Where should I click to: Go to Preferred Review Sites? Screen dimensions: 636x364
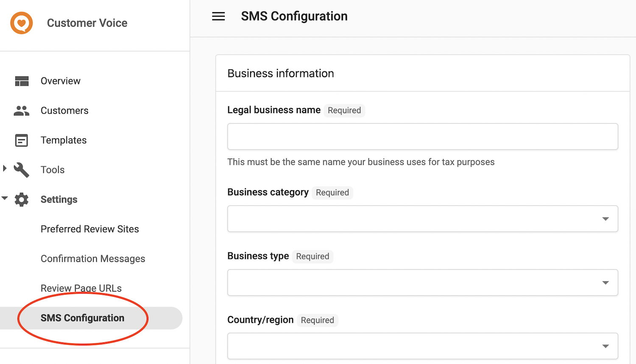[x=90, y=229]
